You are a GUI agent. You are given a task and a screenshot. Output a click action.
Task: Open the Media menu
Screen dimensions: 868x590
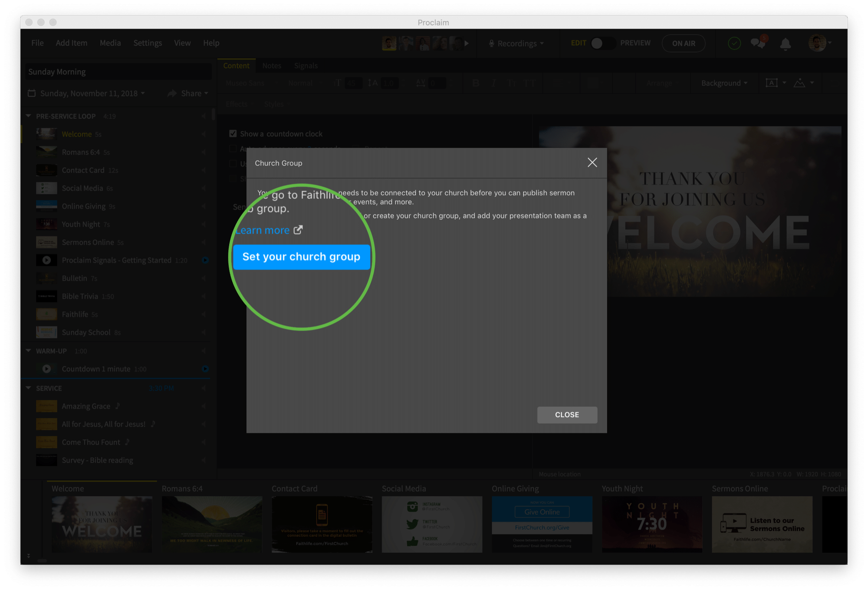110,43
